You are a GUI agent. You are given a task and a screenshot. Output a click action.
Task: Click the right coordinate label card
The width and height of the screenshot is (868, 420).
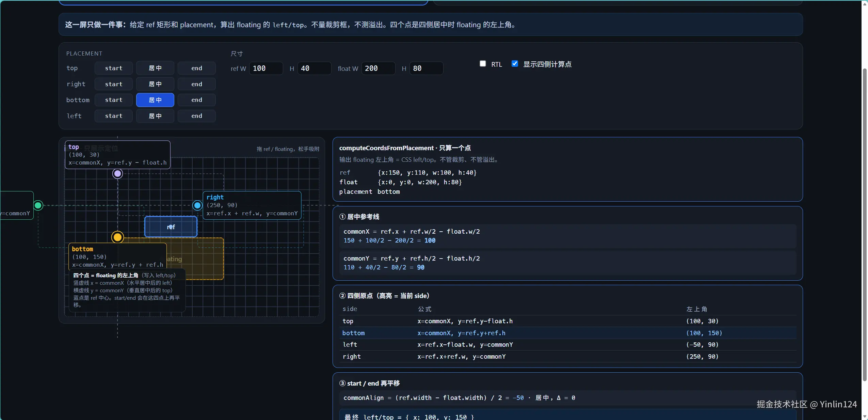tap(252, 205)
